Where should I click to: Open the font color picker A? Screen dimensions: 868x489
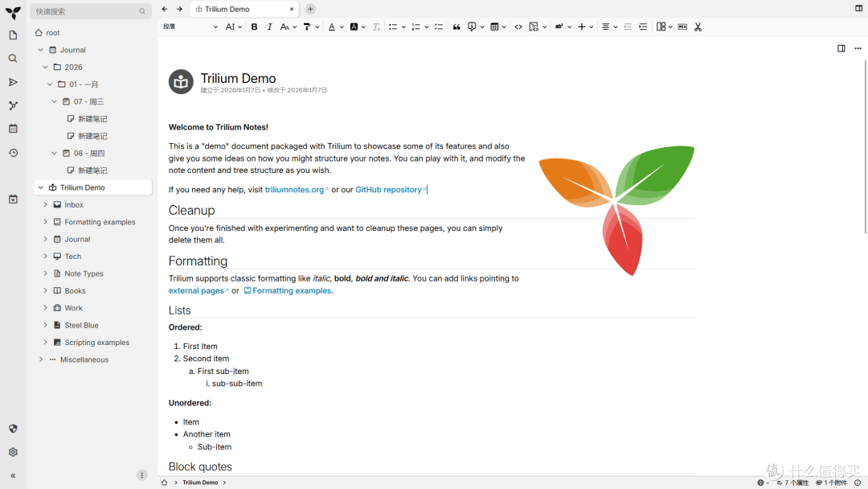[332, 27]
